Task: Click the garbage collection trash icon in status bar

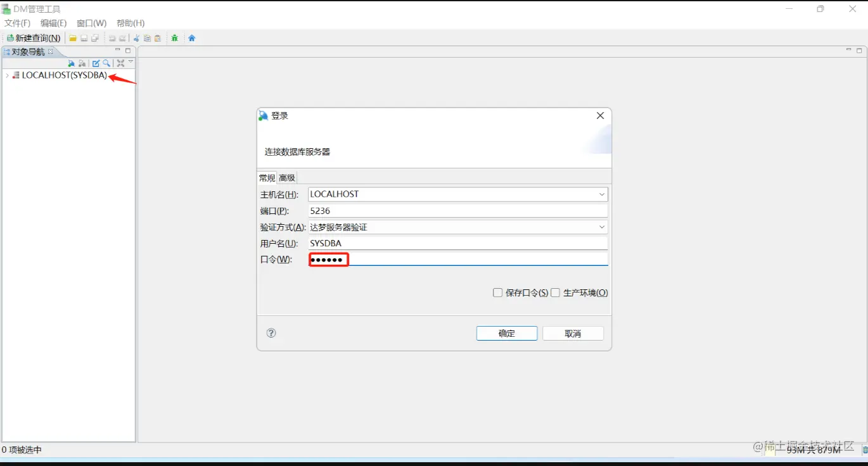Action: point(865,450)
